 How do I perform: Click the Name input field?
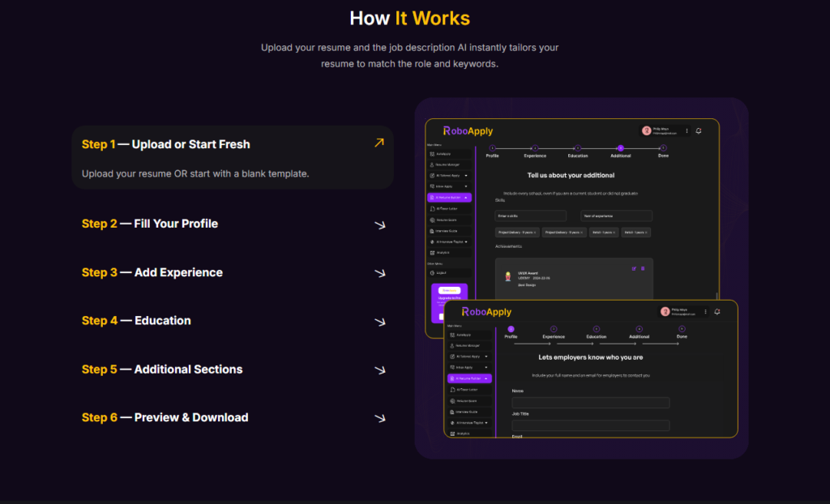(x=590, y=403)
